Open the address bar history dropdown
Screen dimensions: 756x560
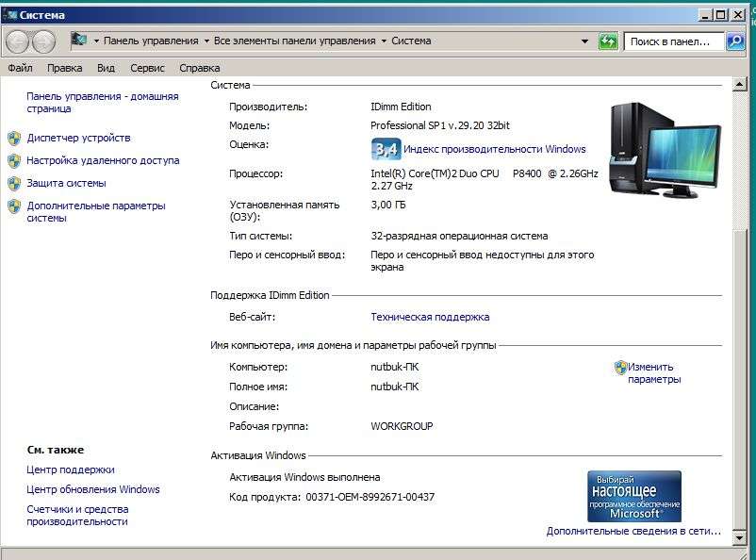pyautogui.click(x=585, y=41)
